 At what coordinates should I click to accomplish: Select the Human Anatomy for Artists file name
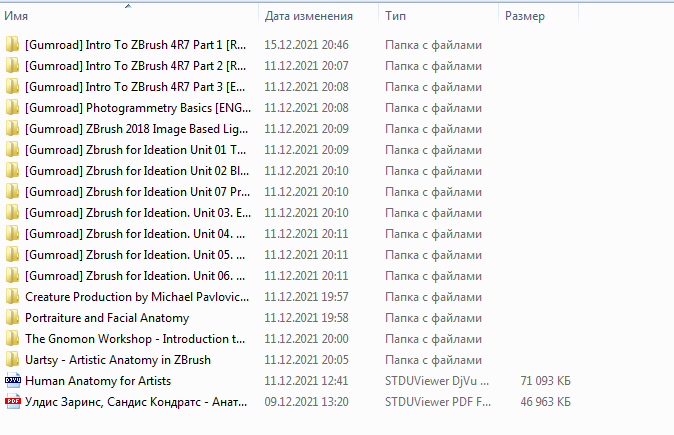click(x=98, y=380)
